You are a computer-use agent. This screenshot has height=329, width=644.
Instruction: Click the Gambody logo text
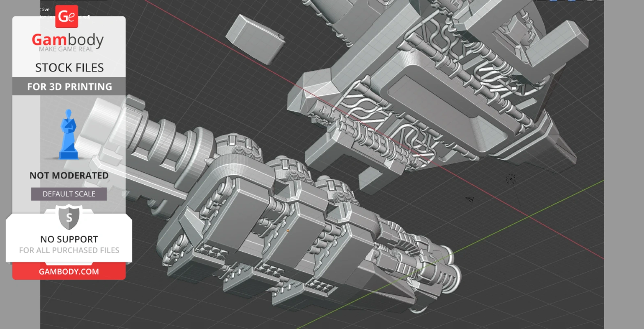67,39
